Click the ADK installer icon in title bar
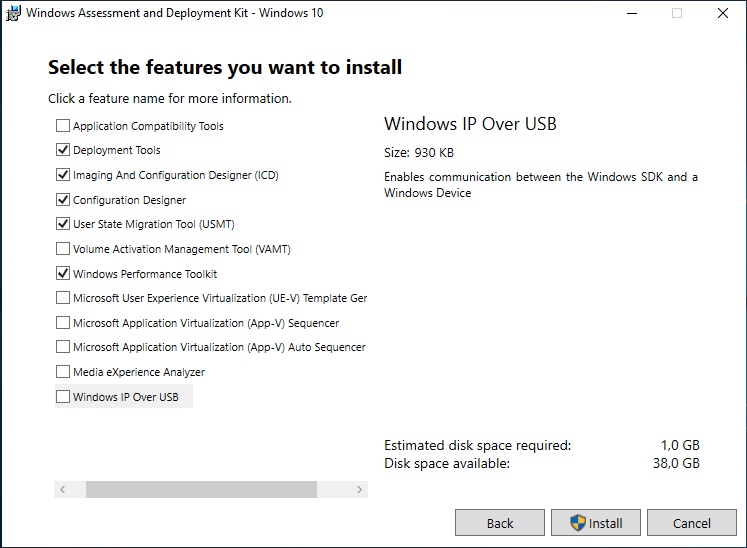The image size is (747, 548). coord(13,14)
